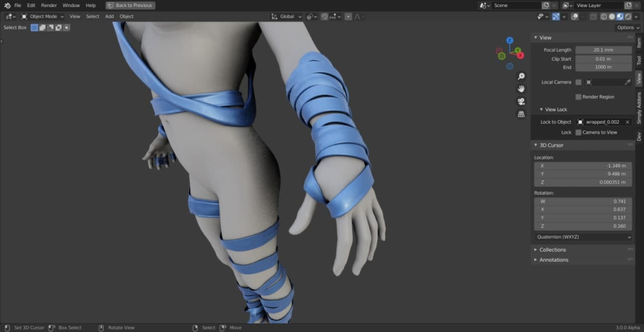Click the Local Camera eyedropper icon

click(627, 82)
